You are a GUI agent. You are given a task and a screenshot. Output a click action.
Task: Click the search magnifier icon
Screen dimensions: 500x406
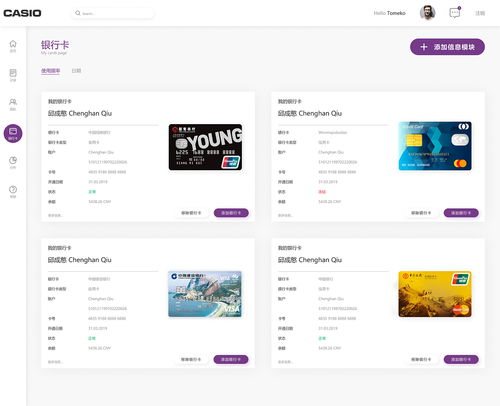tap(78, 13)
